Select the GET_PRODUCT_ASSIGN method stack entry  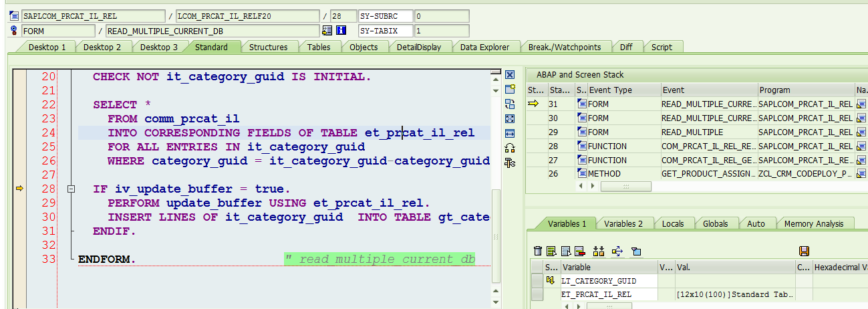pyautogui.click(x=708, y=174)
